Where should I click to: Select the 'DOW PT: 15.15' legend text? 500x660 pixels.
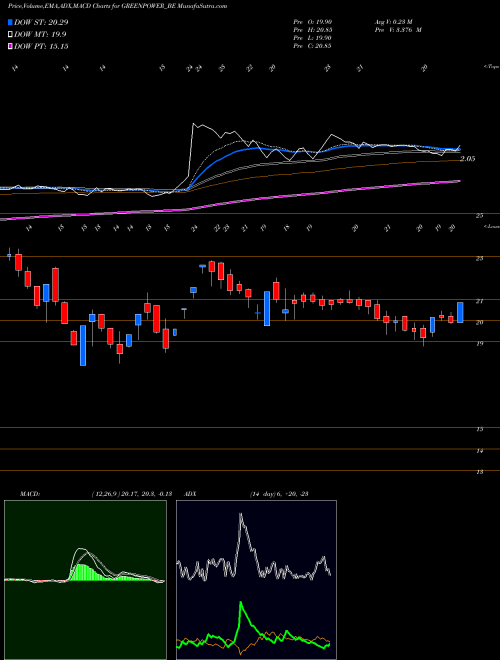41,46
